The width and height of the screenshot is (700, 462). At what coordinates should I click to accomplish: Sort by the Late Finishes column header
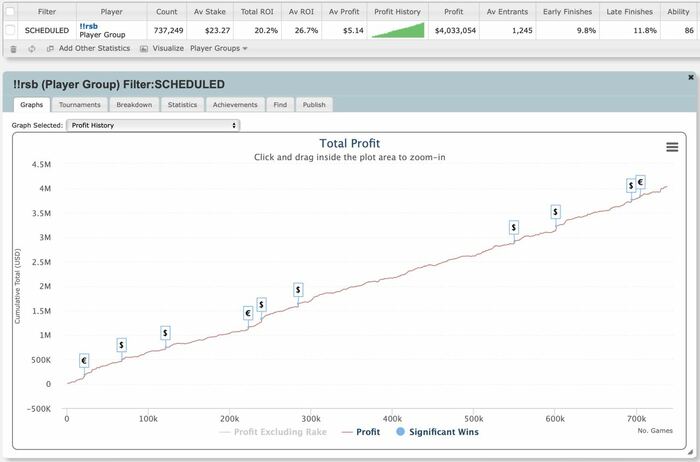tap(629, 12)
